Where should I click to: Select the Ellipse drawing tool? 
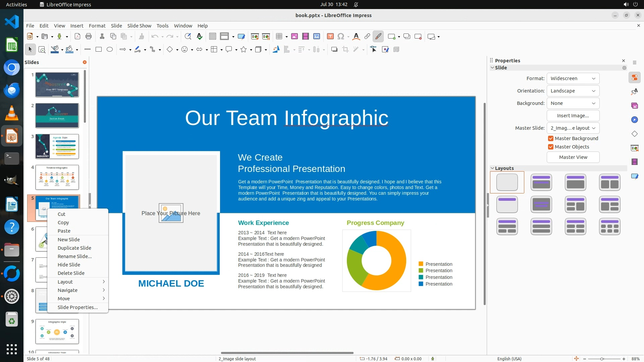pos(109,50)
